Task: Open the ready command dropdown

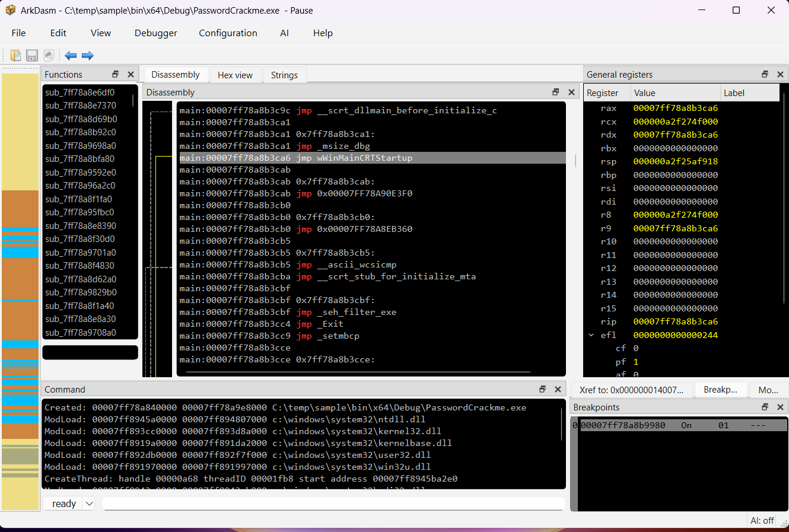Action: click(90, 504)
